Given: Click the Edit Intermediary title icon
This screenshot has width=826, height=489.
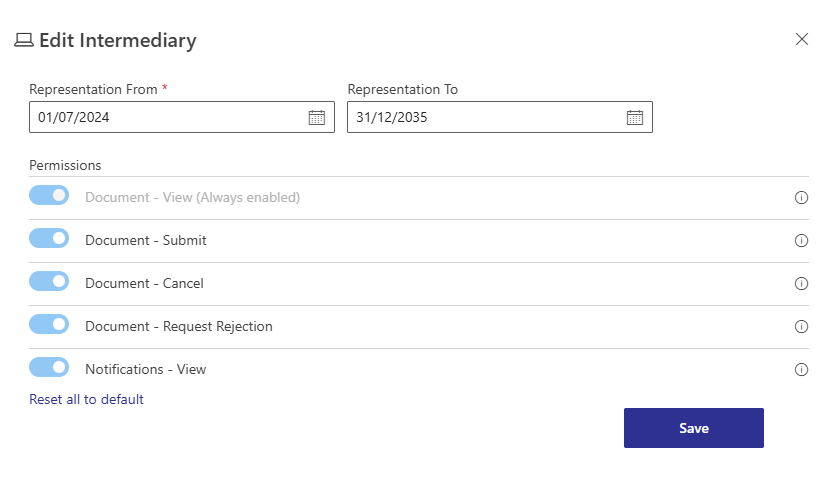Looking at the screenshot, I should (x=23, y=41).
